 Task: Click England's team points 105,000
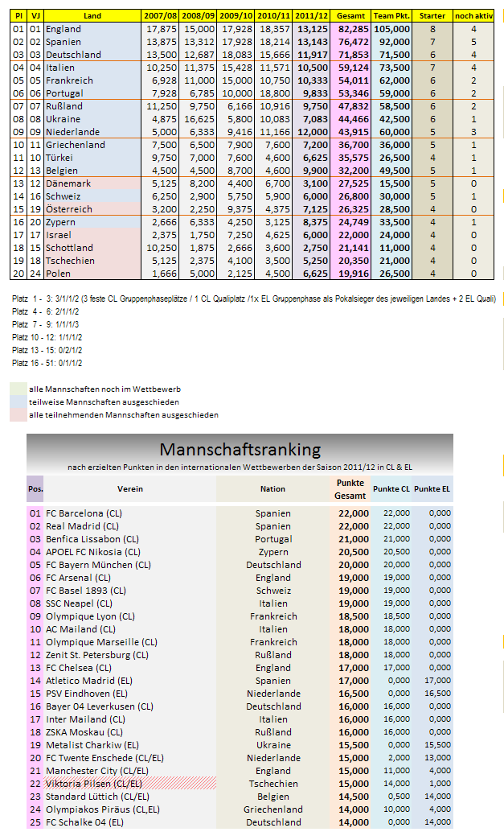(392, 29)
